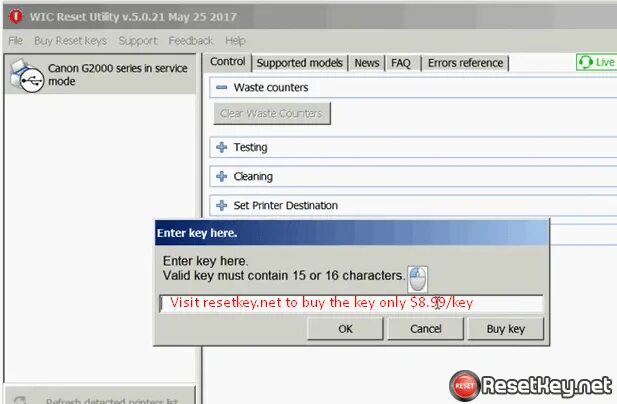Cancel the Enter key dialog

pyautogui.click(x=425, y=329)
